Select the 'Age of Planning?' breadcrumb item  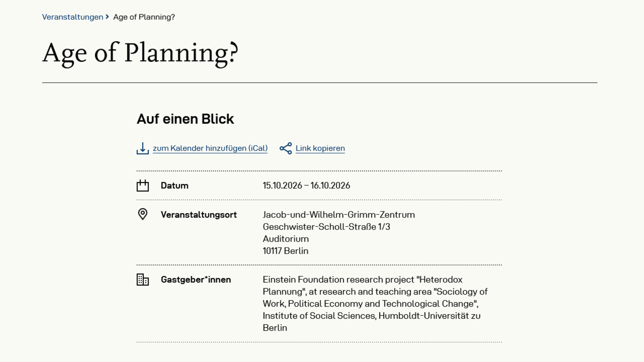144,17
